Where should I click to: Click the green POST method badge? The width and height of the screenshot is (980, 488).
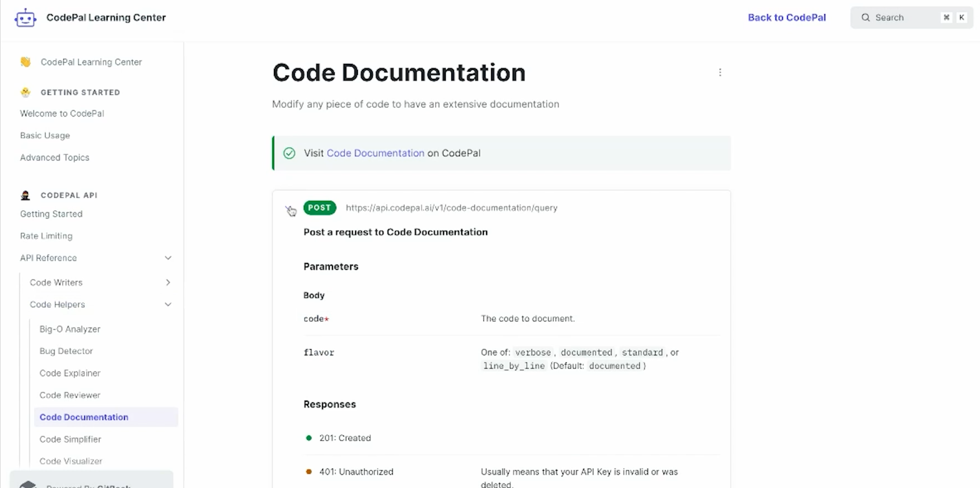[x=320, y=208]
